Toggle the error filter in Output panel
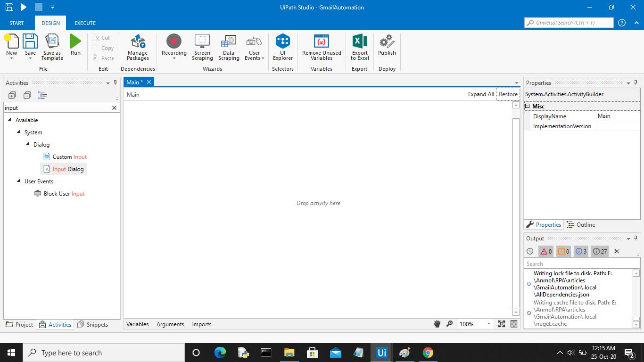Viewport: 644px width, 362px height. click(x=546, y=251)
